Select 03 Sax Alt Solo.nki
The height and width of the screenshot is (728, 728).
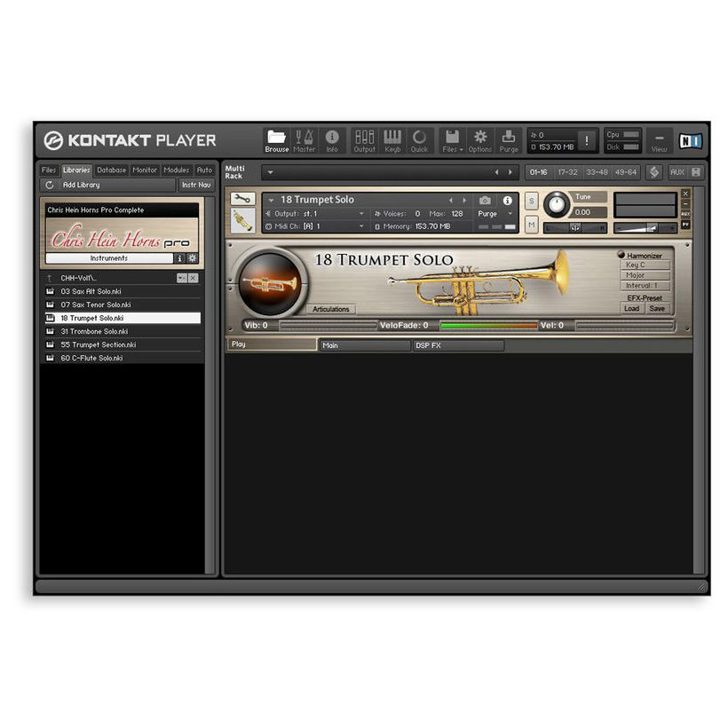pos(123,291)
